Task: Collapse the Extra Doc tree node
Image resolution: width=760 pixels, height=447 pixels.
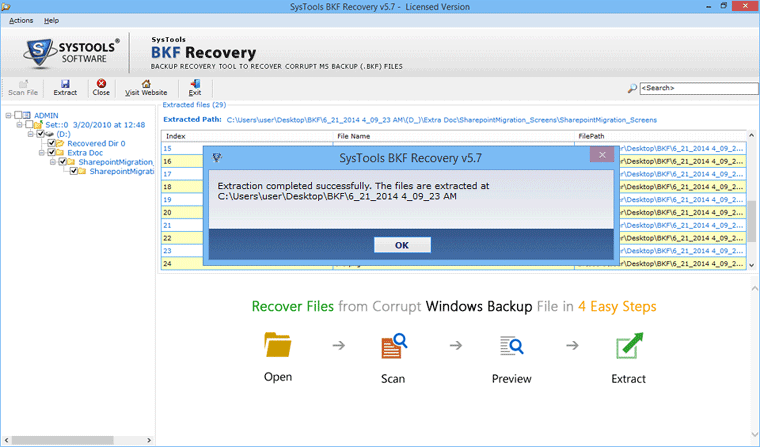Action: (x=42, y=153)
